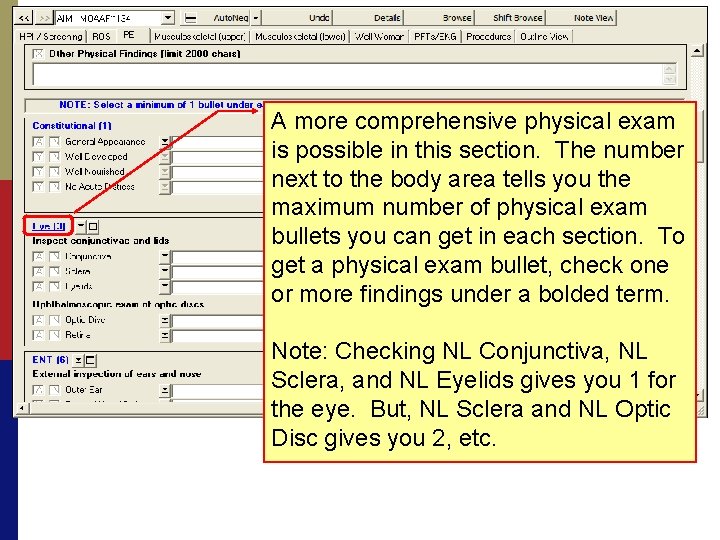Switch to the ROS tab
Image resolution: width=720 pixels, height=540 pixels.
click(x=101, y=36)
